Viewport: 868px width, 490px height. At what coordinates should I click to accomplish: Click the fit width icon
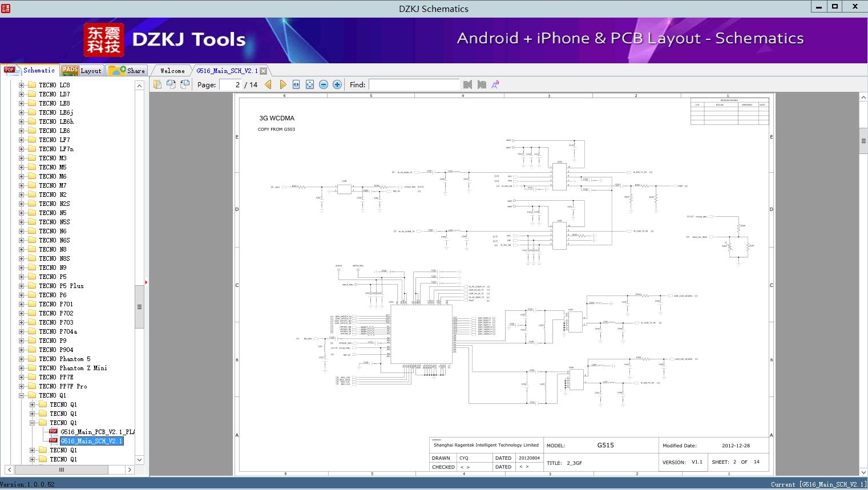click(x=296, y=84)
